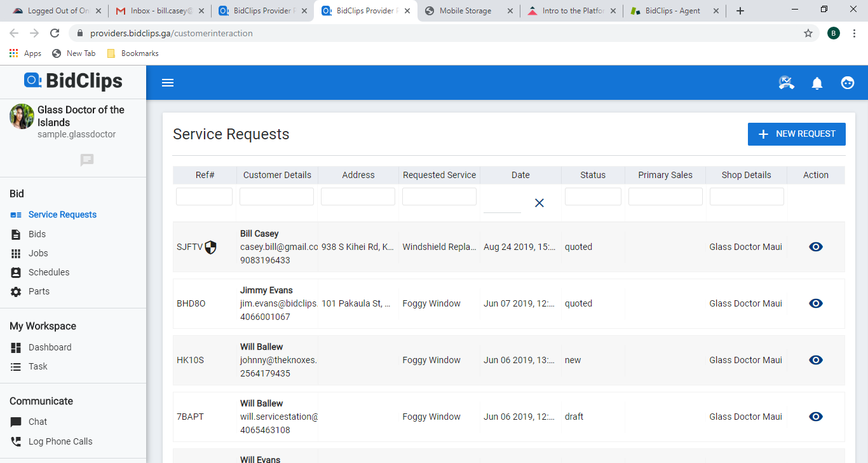Click the Status filter field

pos(593,197)
